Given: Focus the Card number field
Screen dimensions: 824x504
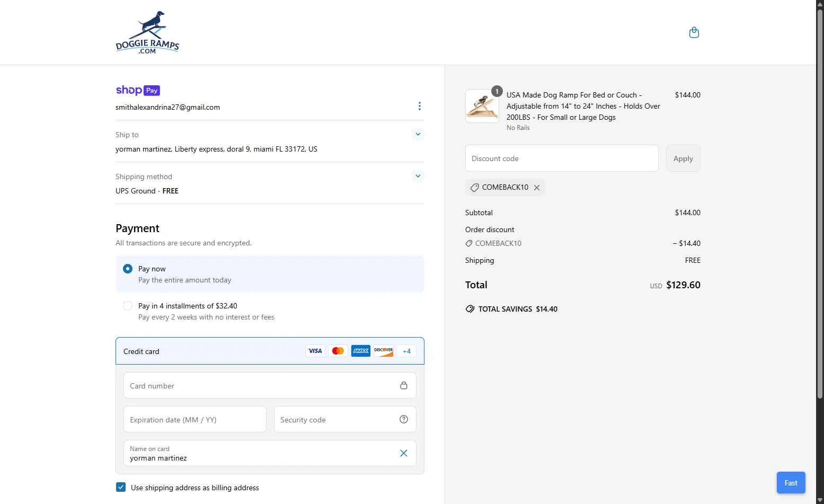Looking at the screenshot, I should 270,385.
